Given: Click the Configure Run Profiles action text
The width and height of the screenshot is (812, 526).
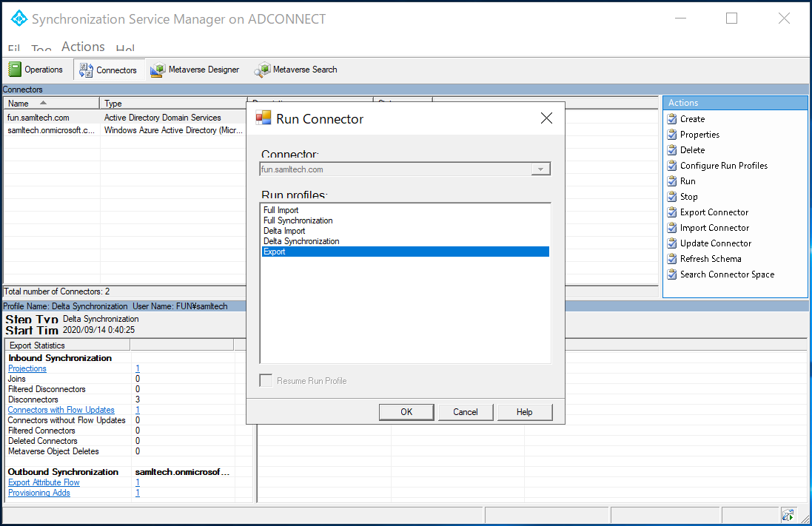Looking at the screenshot, I should [724, 166].
